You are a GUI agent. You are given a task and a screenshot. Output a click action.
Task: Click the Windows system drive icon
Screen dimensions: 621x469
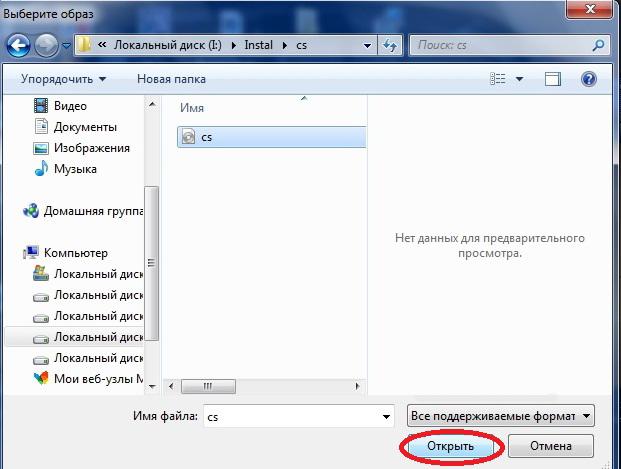click(41, 274)
